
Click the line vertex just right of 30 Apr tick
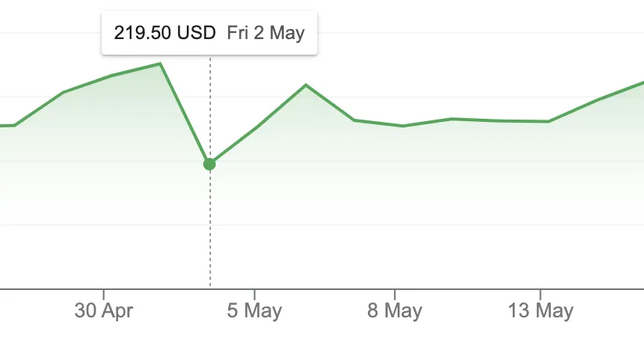point(112,76)
